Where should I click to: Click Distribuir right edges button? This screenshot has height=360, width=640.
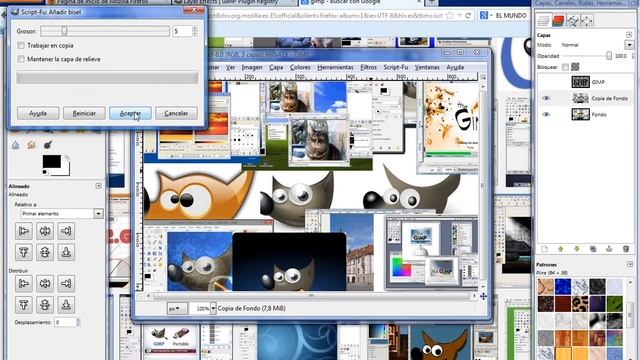[66, 283]
